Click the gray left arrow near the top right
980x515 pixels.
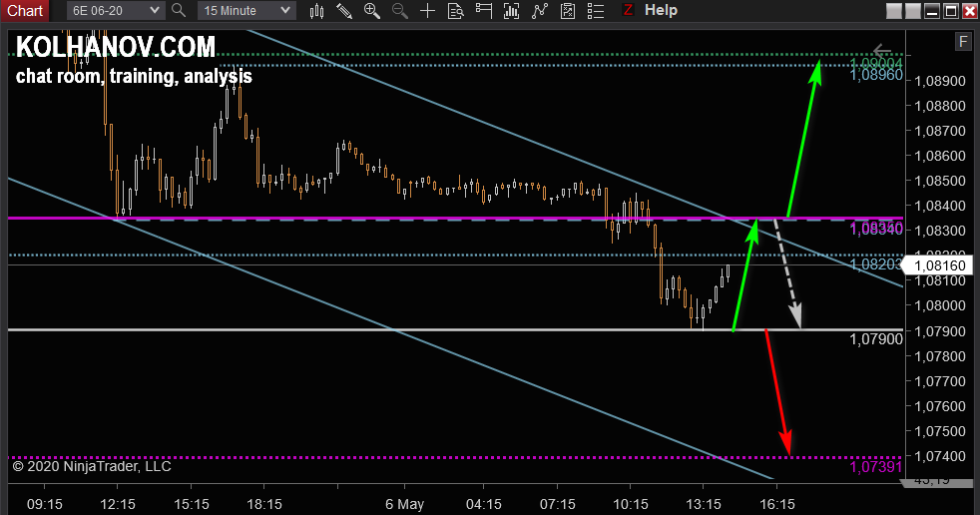pos(882,50)
